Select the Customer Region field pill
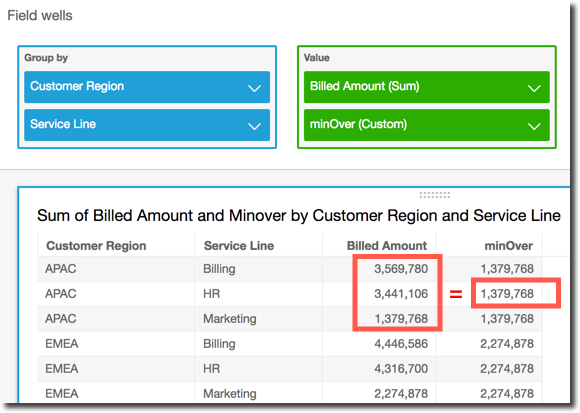 pos(147,87)
